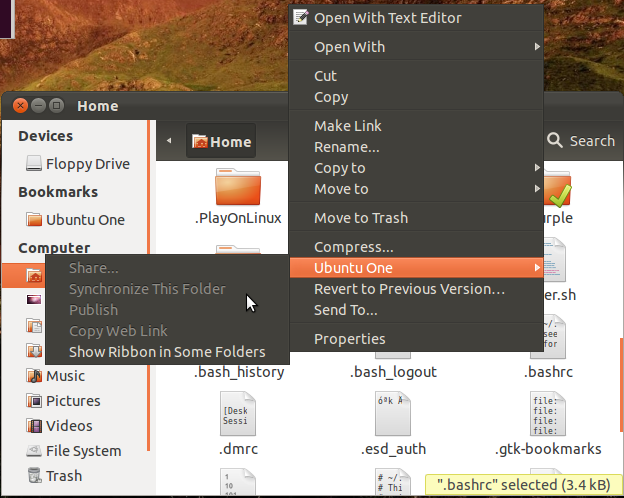Click the Floppy Drive icon in sidebar

tap(34, 164)
